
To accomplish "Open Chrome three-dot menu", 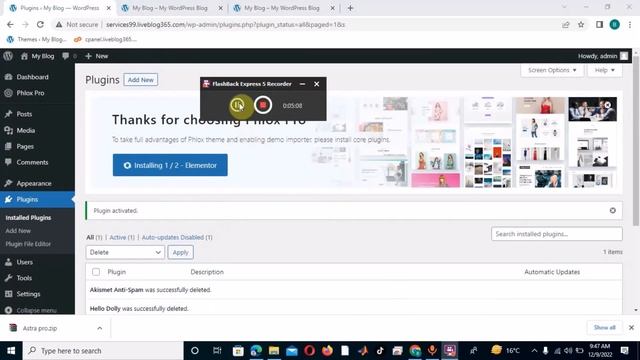I will (x=630, y=24).
